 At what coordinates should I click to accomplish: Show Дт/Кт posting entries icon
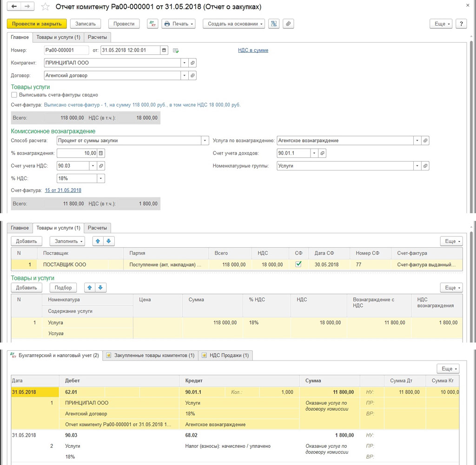click(152, 24)
